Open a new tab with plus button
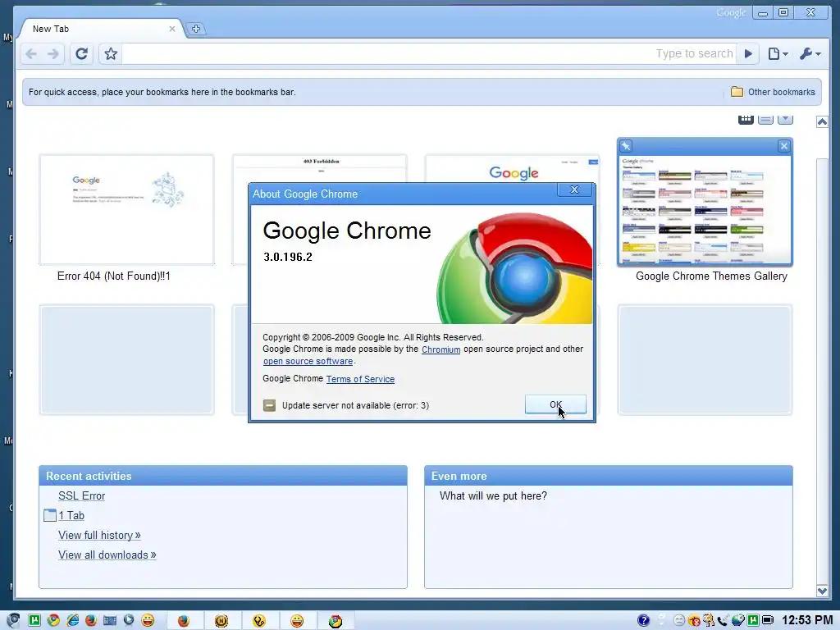The height and width of the screenshot is (630, 840). 196,29
